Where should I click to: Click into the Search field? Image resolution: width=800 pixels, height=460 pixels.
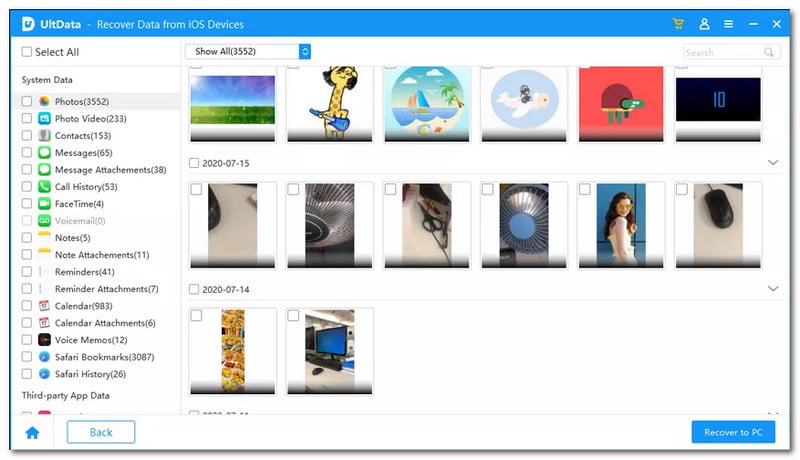pyautogui.click(x=732, y=52)
